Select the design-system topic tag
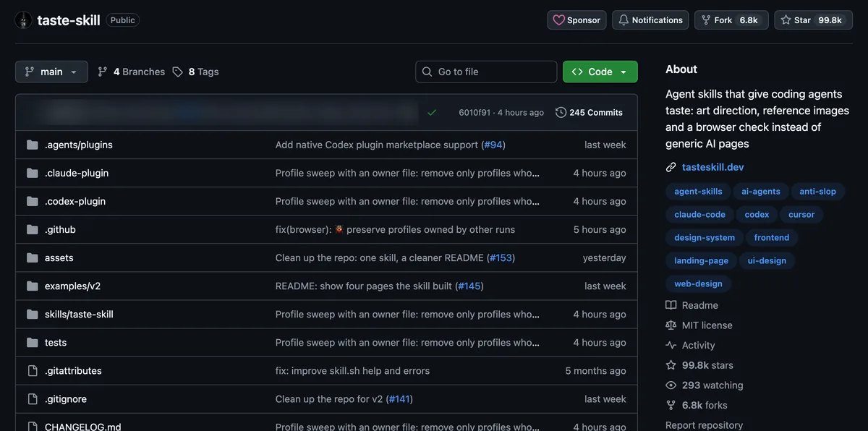 [x=705, y=238]
